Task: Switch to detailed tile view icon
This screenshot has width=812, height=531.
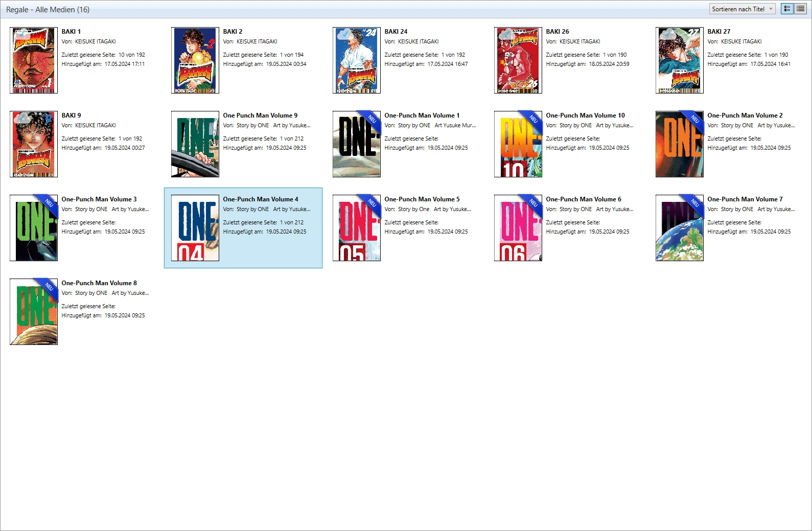Action: (x=787, y=9)
